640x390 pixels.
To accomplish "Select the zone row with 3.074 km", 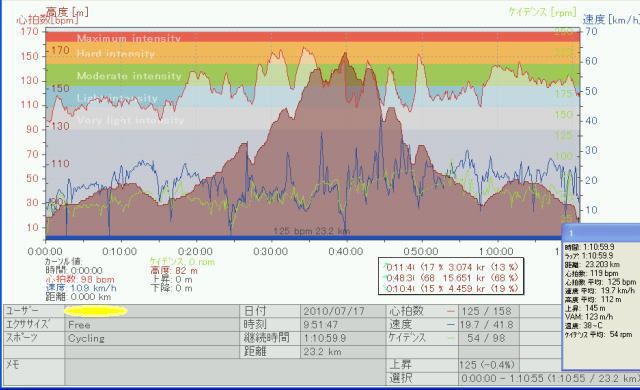I will pyautogui.click(x=451, y=267).
